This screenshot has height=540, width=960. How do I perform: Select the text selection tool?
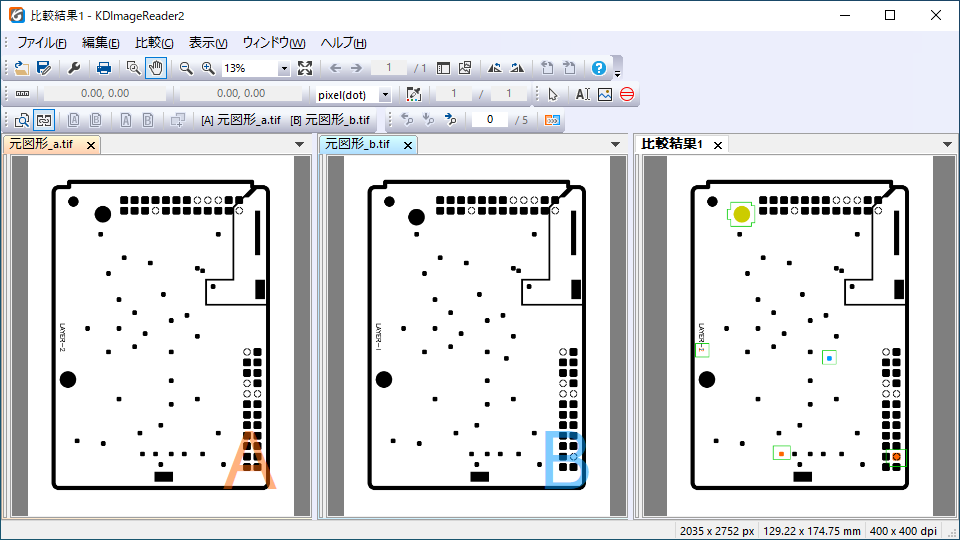click(582, 94)
